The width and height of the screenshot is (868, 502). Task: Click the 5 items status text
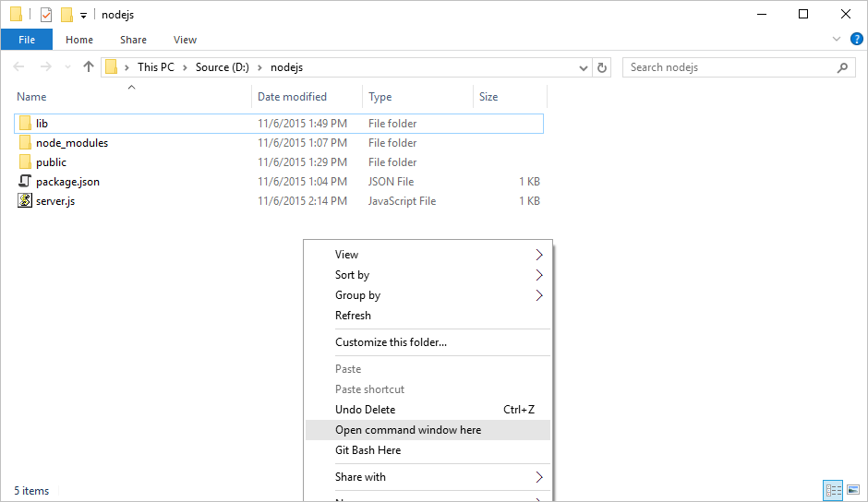click(x=31, y=491)
